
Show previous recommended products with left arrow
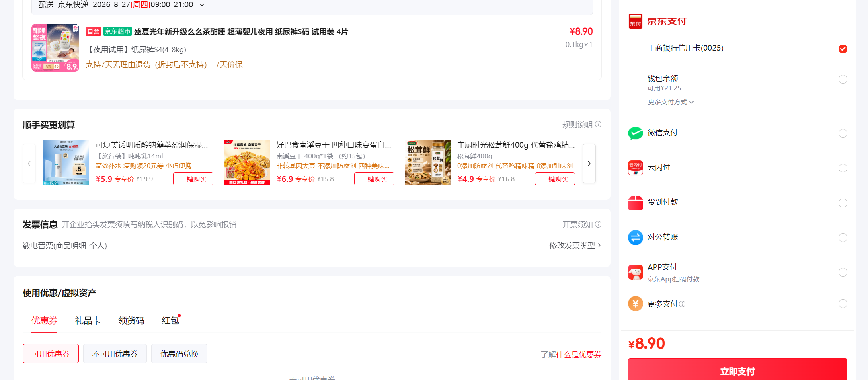click(29, 164)
